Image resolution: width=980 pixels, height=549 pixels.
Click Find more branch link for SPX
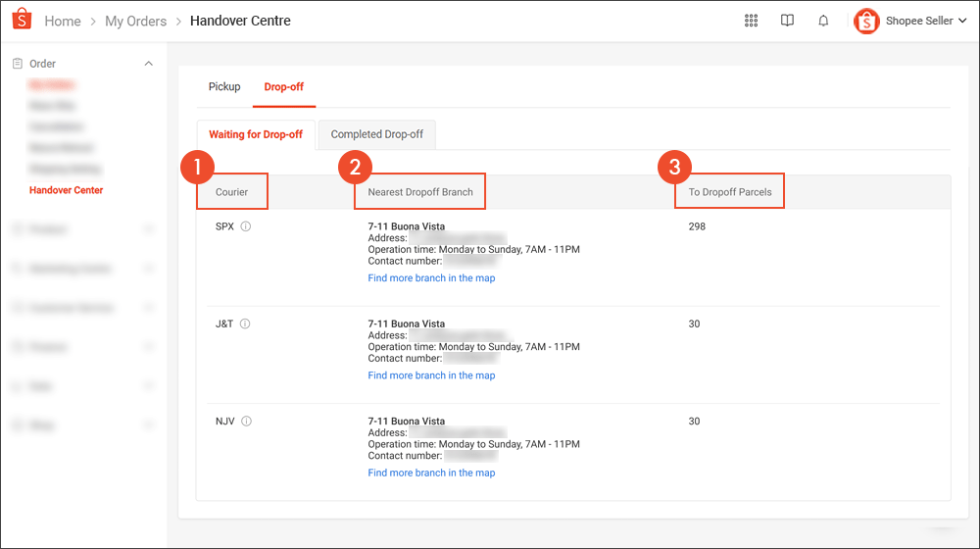point(431,278)
